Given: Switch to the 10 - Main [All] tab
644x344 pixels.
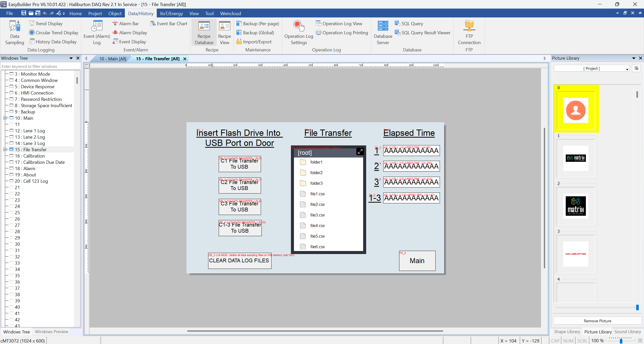Looking at the screenshot, I should point(112,58).
